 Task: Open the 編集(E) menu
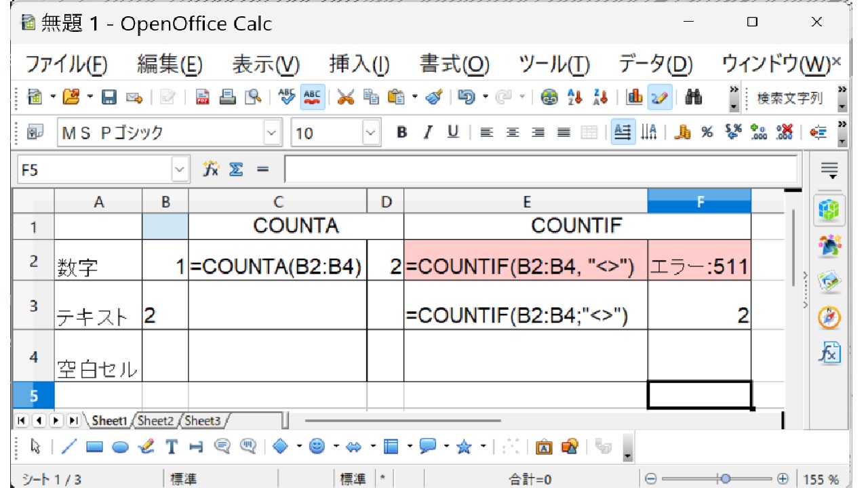170,65
